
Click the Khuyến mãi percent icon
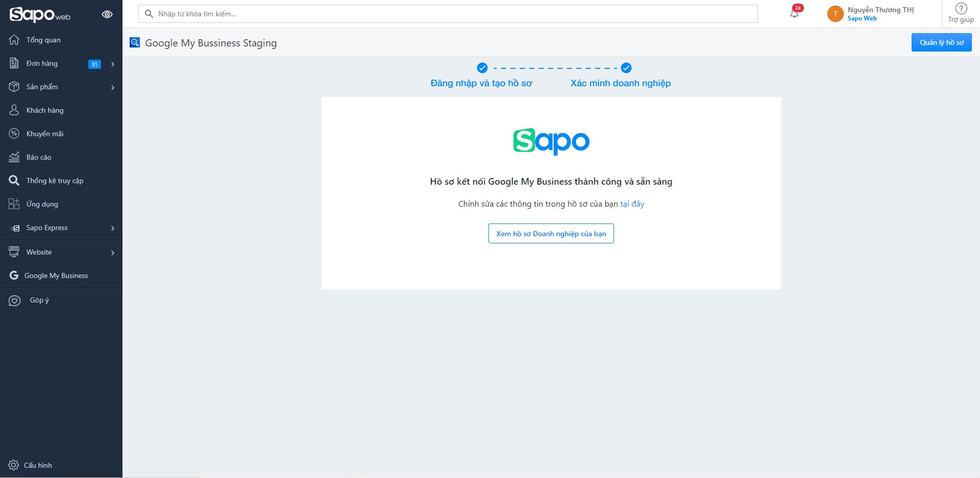[x=14, y=134]
